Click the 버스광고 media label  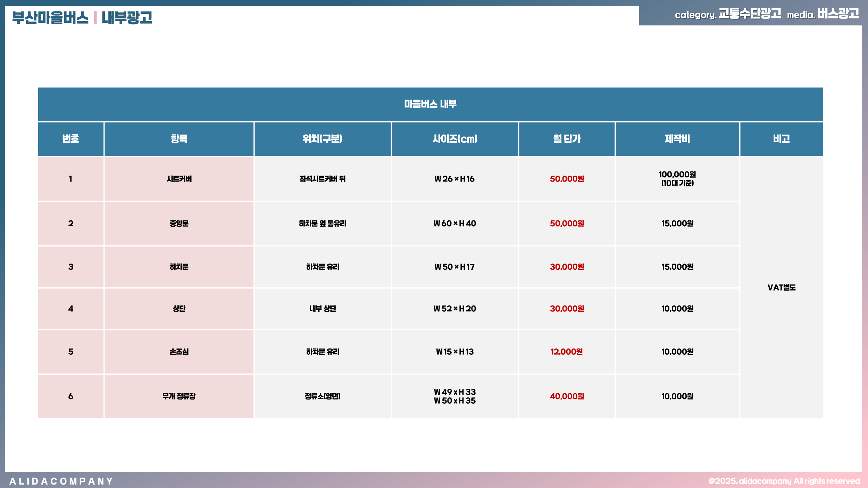point(838,14)
